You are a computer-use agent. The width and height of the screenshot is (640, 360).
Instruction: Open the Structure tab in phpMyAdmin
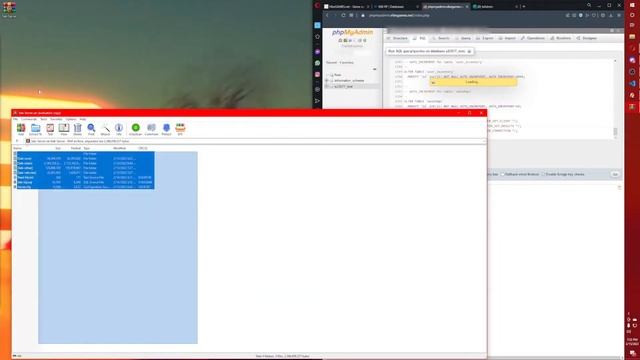(x=397, y=38)
